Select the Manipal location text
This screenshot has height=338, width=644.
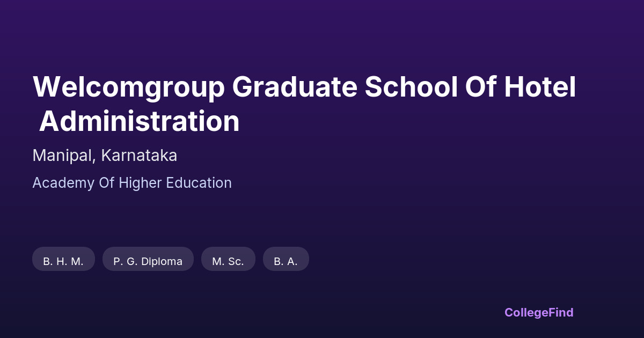coord(64,156)
